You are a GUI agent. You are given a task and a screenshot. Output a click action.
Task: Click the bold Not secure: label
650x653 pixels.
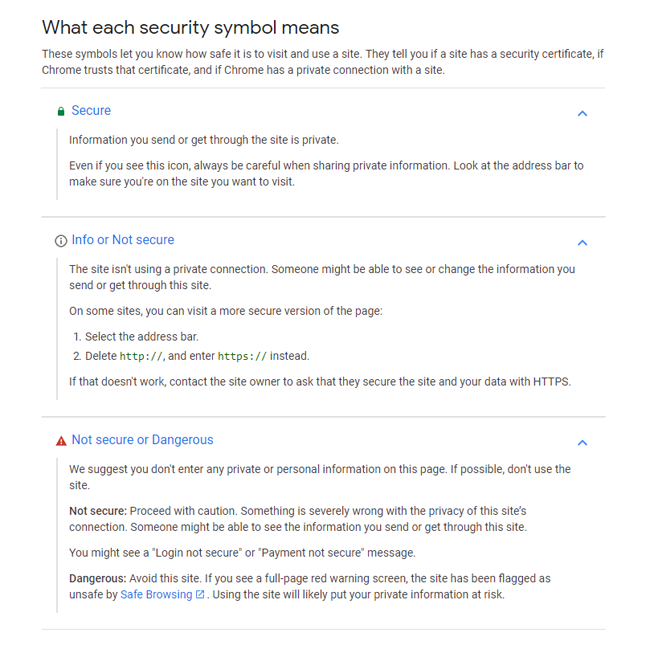(x=98, y=511)
